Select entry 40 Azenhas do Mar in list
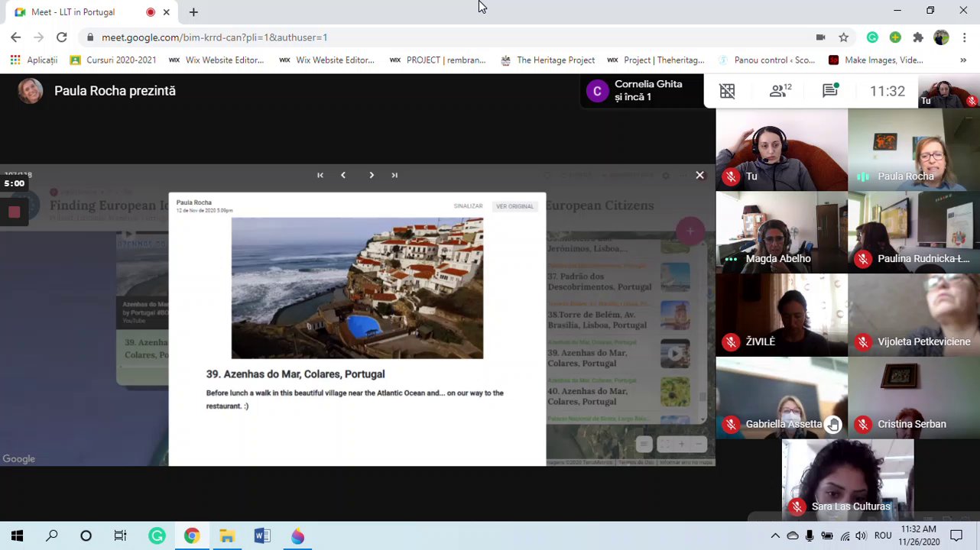 [587, 396]
